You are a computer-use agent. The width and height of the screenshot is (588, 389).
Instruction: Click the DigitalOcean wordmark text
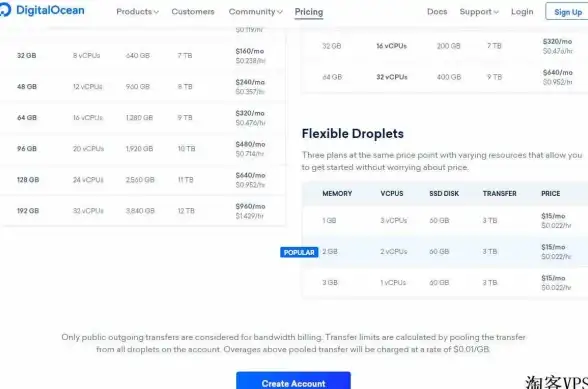pos(50,10)
